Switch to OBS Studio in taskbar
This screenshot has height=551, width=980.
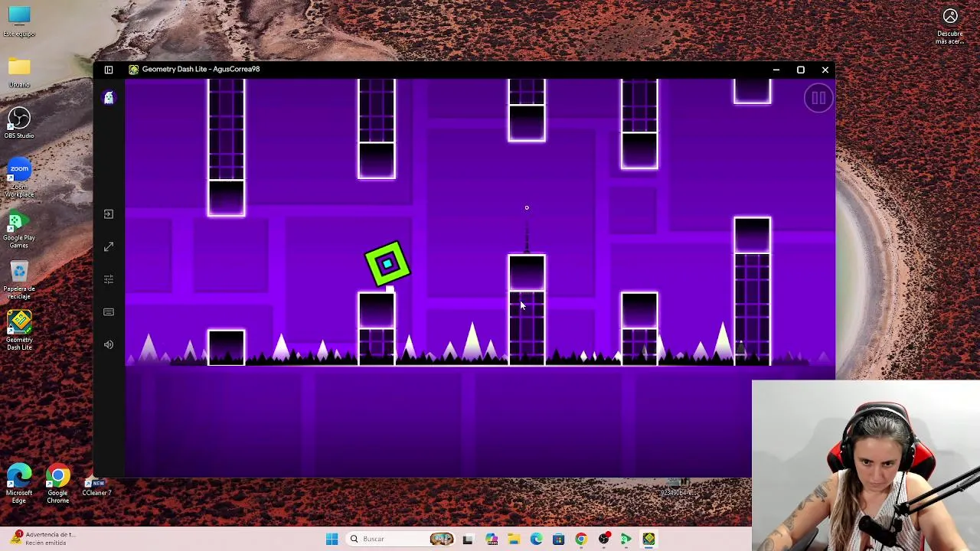point(604,539)
